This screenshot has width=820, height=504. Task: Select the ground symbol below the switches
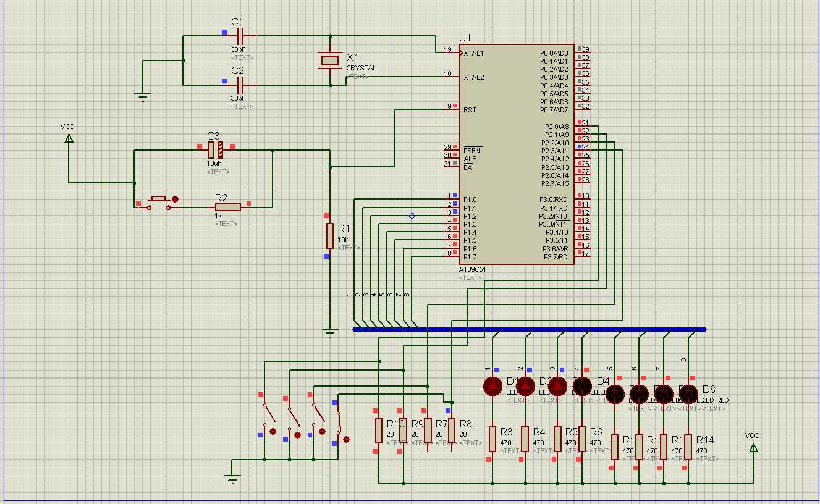click(232, 479)
